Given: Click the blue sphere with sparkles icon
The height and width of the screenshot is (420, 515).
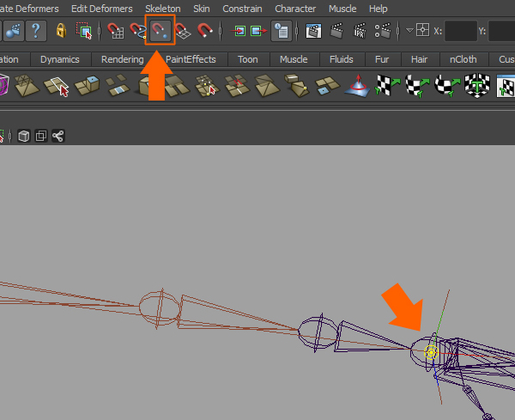Looking at the screenshot, I should pyautogui.click(x=14, y=31).
